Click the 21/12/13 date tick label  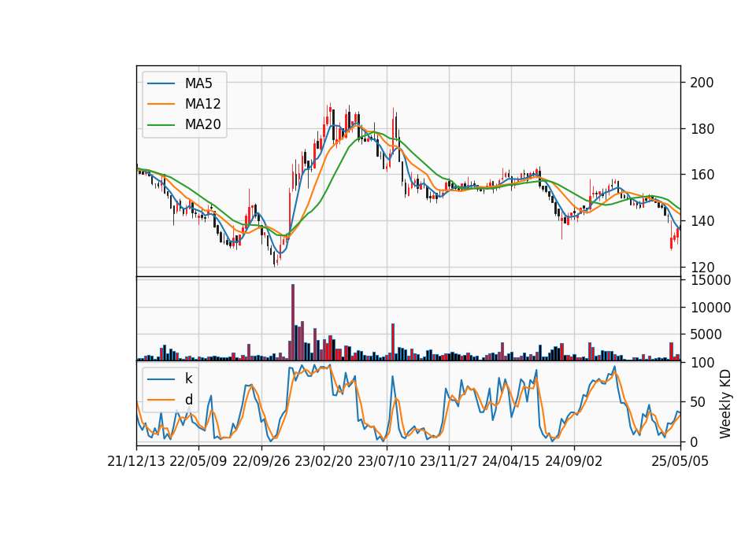[x=136, y=461]
